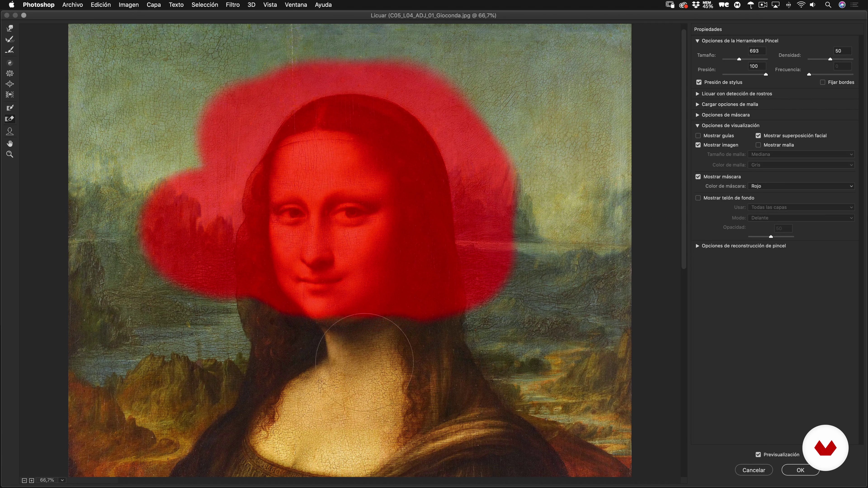Screen dimensions: 868x488
Task: Open the Ventana menu
Action: point(295,5)
